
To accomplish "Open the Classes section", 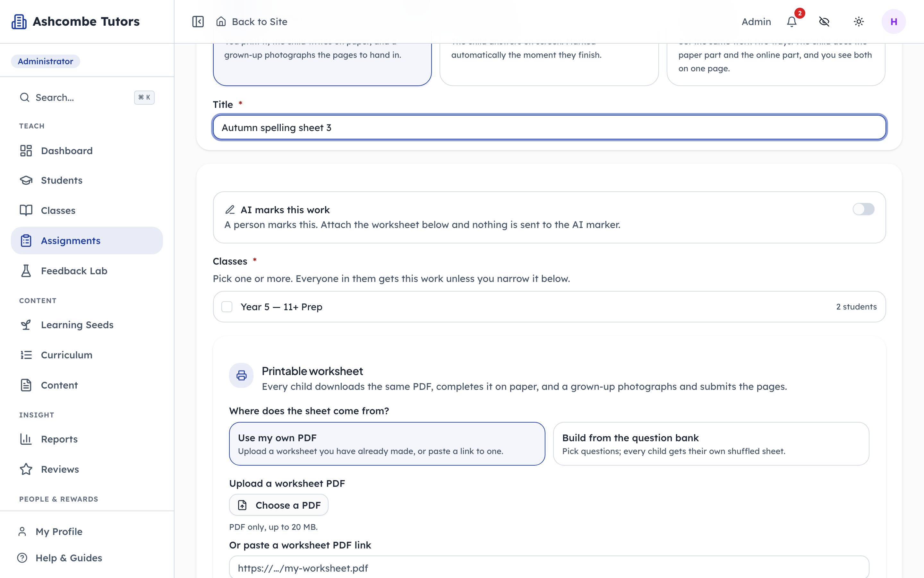I will [87, 210].
